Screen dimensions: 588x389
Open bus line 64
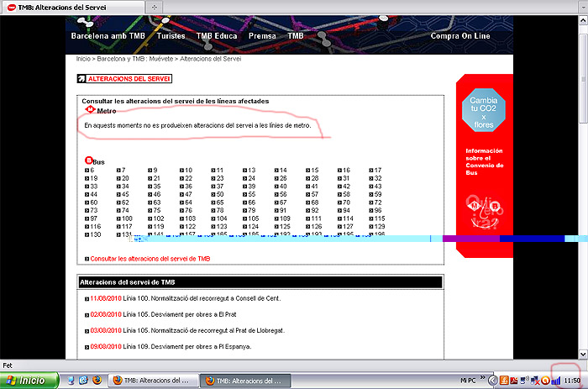(x=186, y=202)
